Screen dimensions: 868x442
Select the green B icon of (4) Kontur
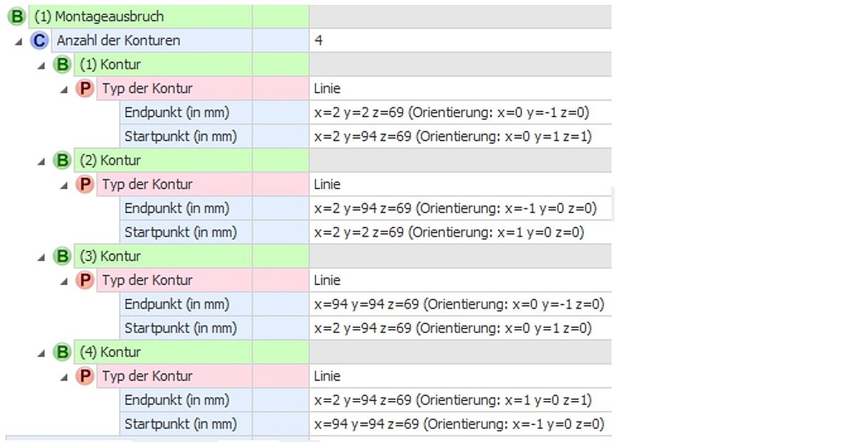[x=62, y=352]
